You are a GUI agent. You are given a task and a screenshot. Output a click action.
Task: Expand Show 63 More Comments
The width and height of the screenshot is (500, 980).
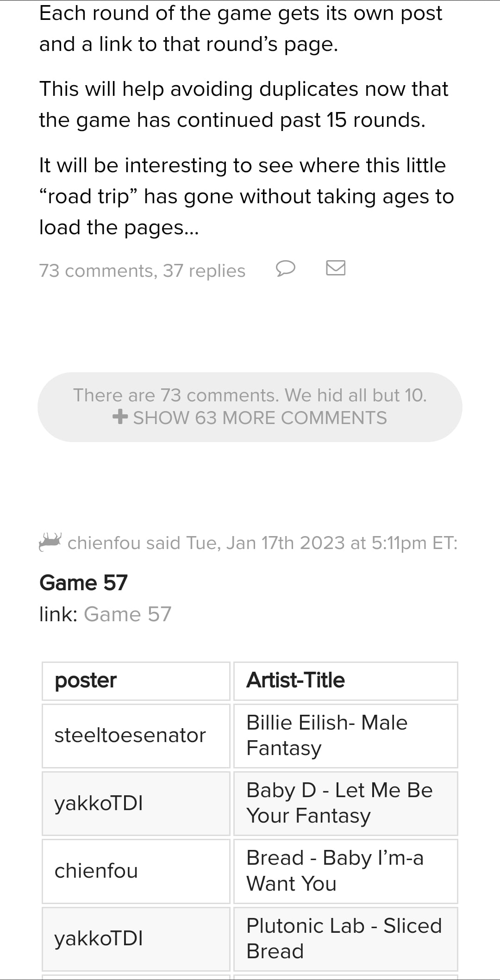260,418
